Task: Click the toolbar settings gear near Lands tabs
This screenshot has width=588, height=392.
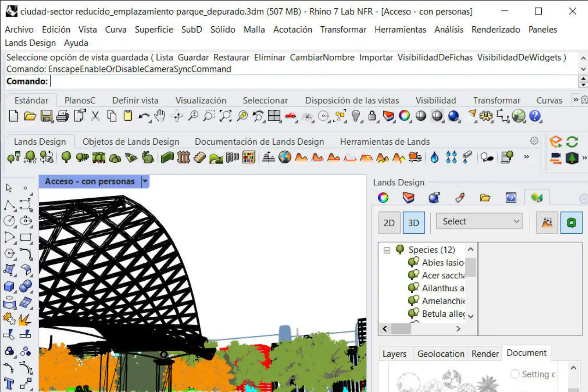Action: pyautogui.click(x=534, y=141)
